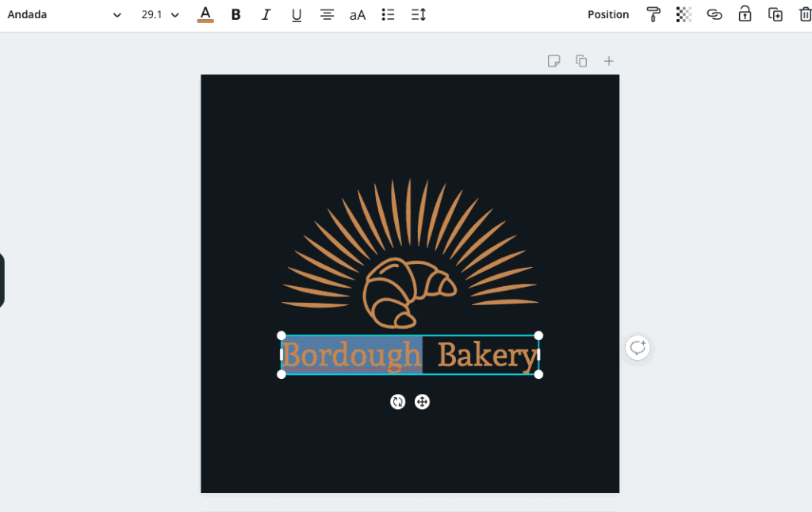This screenshot has width=812, height=512.
Task: Add notes to this page
Action: 553,61
